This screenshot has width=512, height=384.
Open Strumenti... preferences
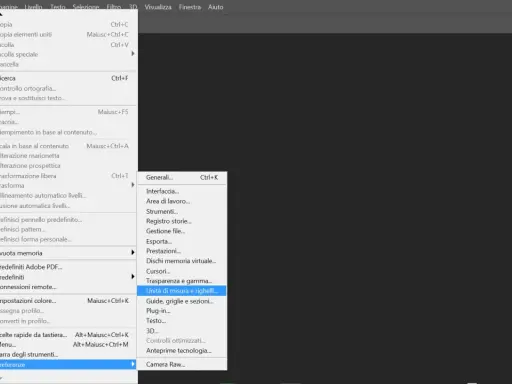tap(182, 211)
